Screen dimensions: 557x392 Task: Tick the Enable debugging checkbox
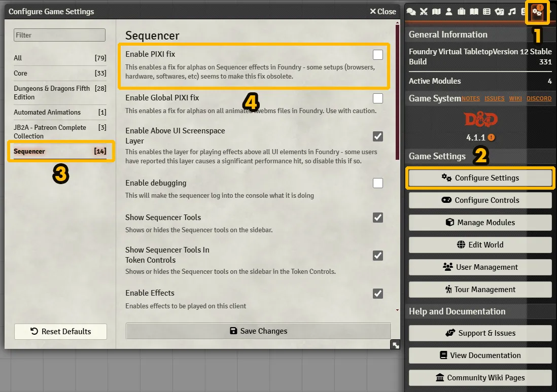(378, 183)
